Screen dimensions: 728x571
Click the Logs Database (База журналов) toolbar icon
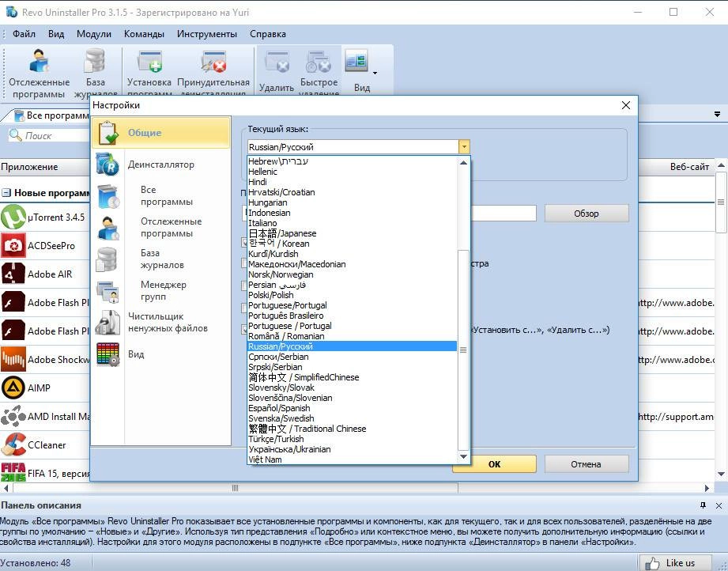[x=95, y=62]
